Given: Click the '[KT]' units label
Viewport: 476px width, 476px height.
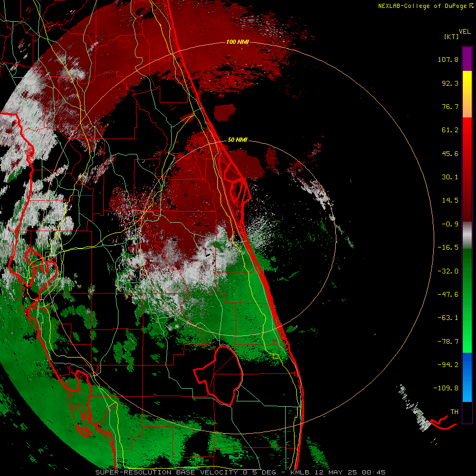Looking at the screenshot, I should coord(452,36).
